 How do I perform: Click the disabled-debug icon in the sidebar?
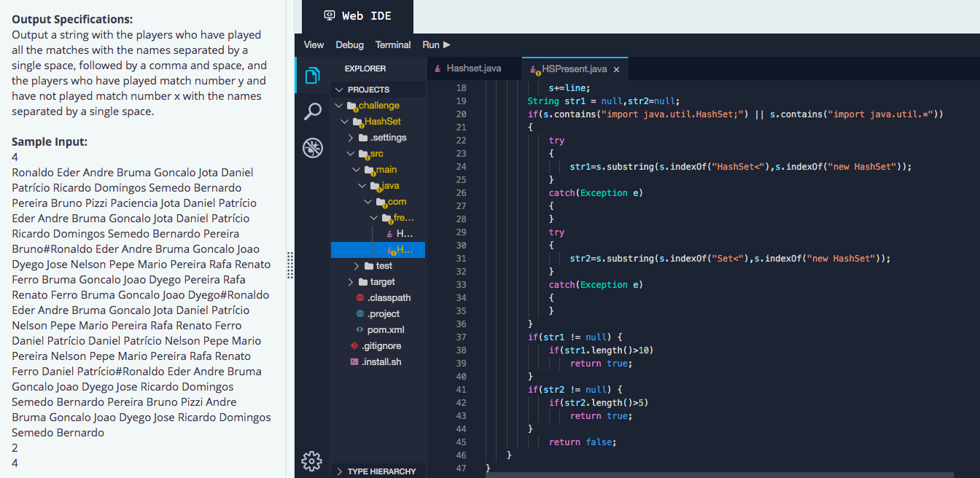pyautogui.click(x=312, y=147)
